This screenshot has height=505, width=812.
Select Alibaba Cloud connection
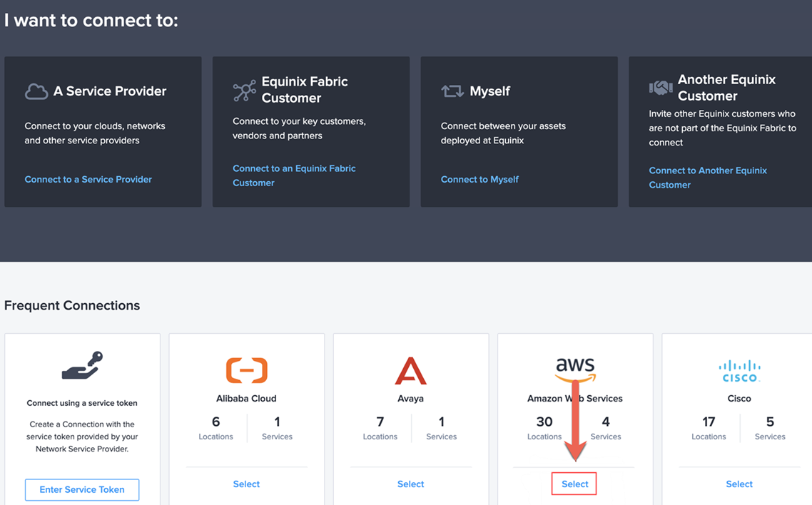point(246,484)
